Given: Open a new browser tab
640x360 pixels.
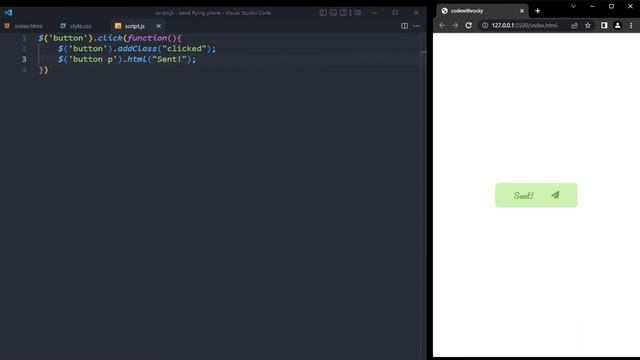Looking at the screenshot, I should [538, 11].
